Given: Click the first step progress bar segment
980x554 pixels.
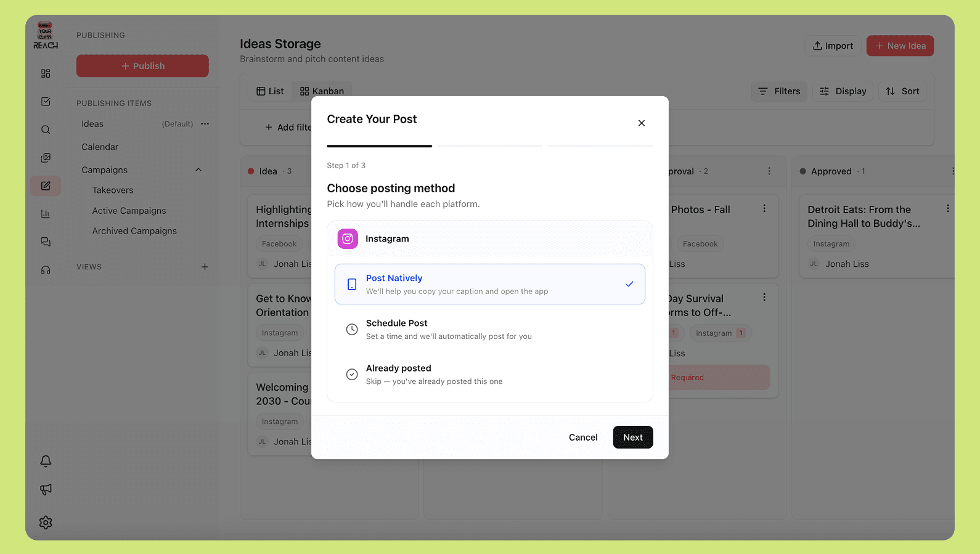Looking at the screenshot, I should (x=380, y=146).
